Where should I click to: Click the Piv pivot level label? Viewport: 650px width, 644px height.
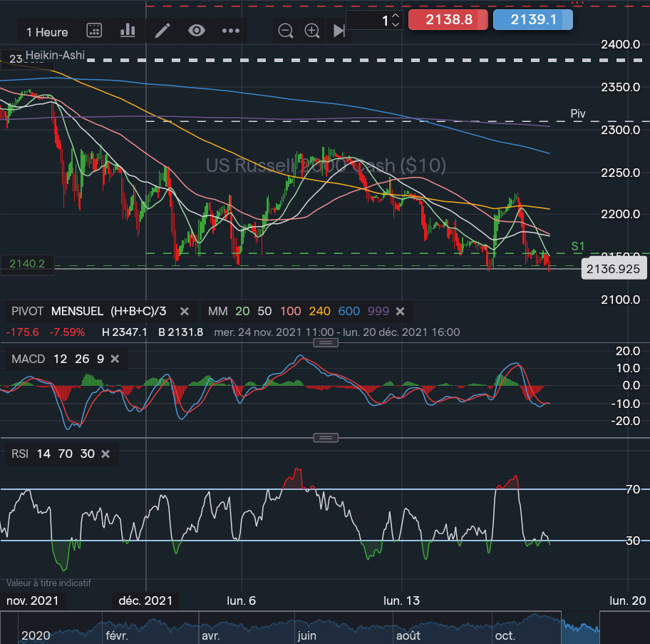[577, 113]
